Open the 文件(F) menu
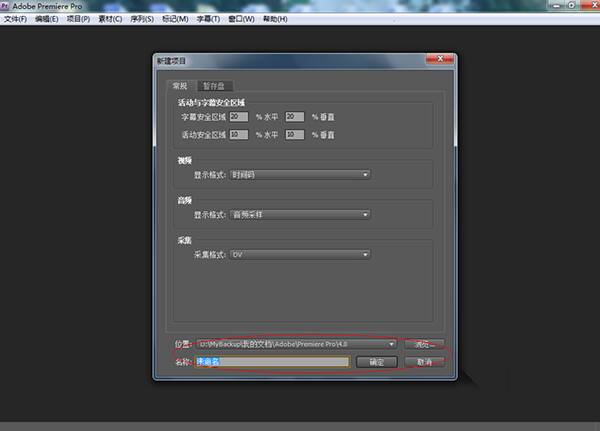The width and height of the screenshot is (600, 431). [15, 19]
